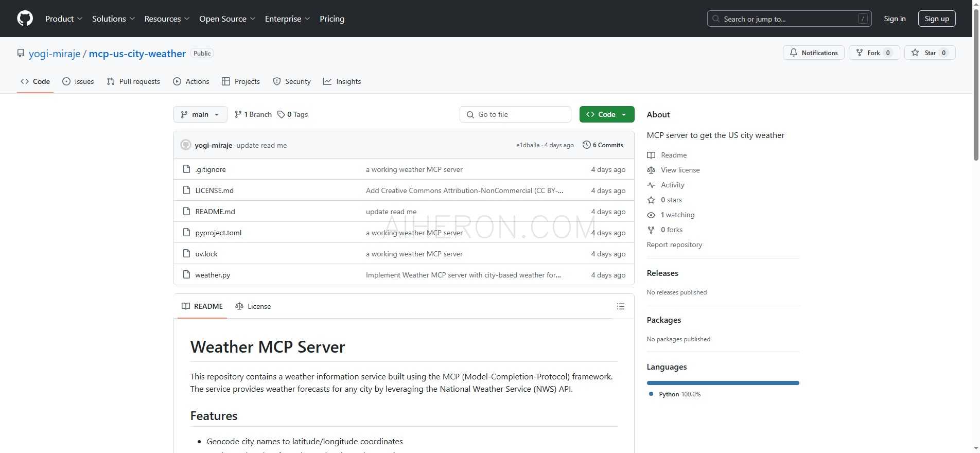Viewport: 980px width, 453px height.
Task: Select the README tab above the document
Action: [x=202, y=306]
